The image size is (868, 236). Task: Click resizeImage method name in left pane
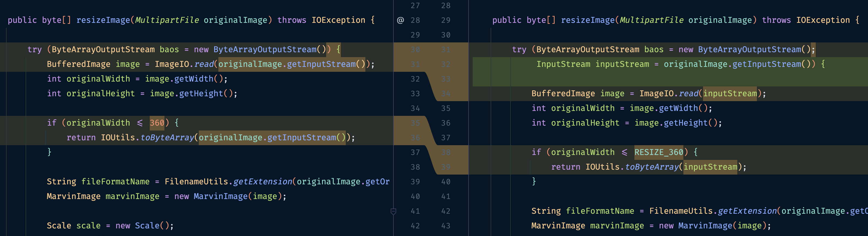pos(103,20)
